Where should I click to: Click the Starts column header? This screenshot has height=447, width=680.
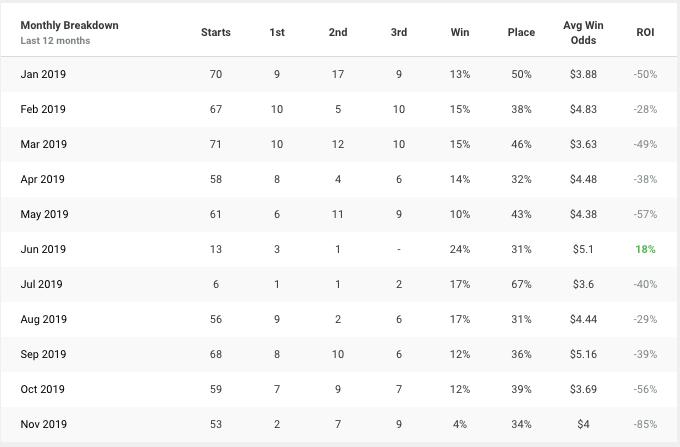(216, 33)
